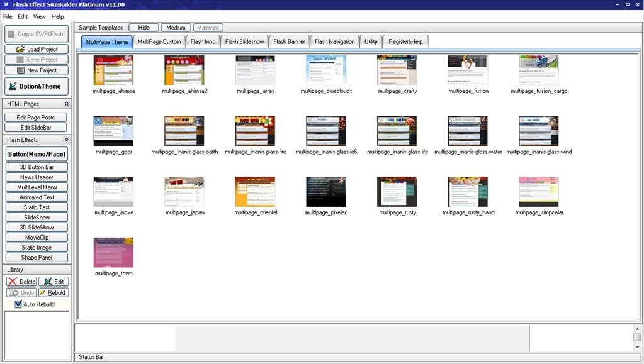This screenshot has height=364, width=644.
Task: Collapse the Flash Effects section
Action: [67, 140]
